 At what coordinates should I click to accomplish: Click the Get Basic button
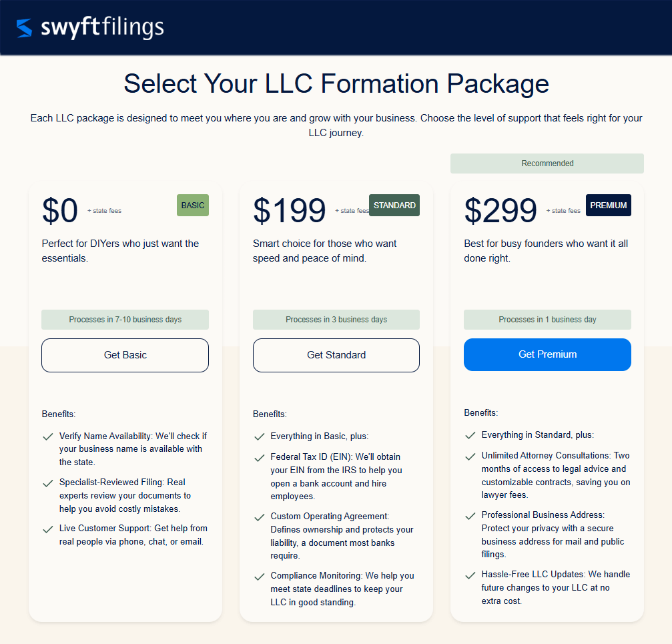click(x=125, y=355)
